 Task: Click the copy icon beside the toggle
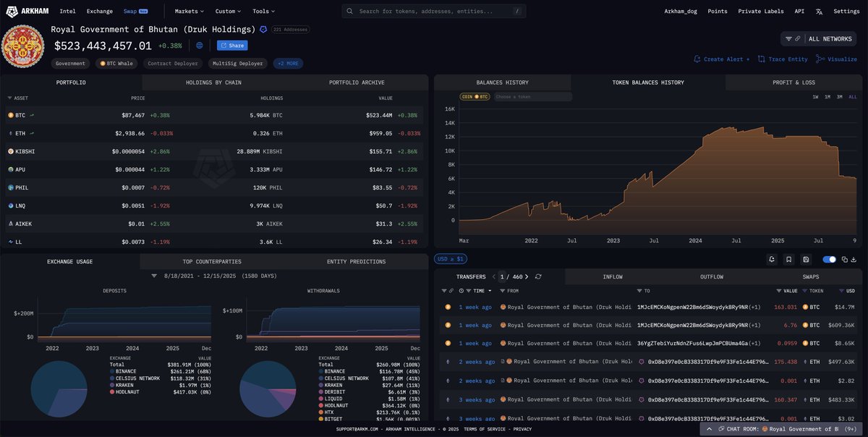(x=843, y=259)
